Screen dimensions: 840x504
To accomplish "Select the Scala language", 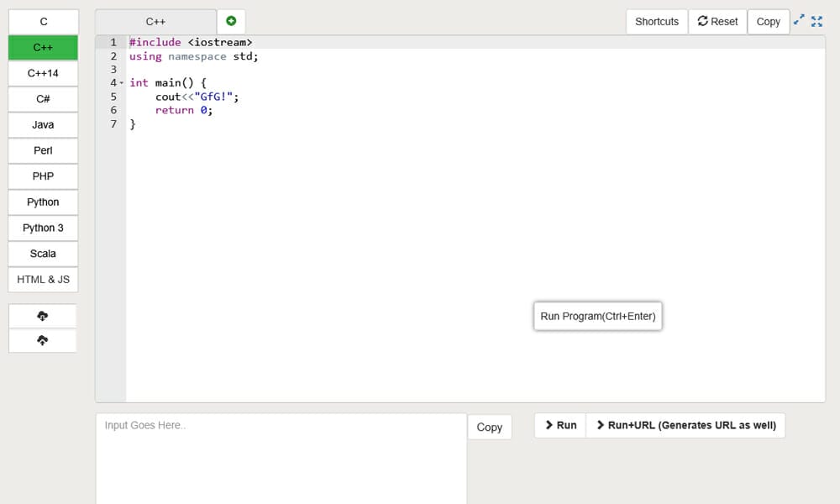I will (x=42, y=254).
